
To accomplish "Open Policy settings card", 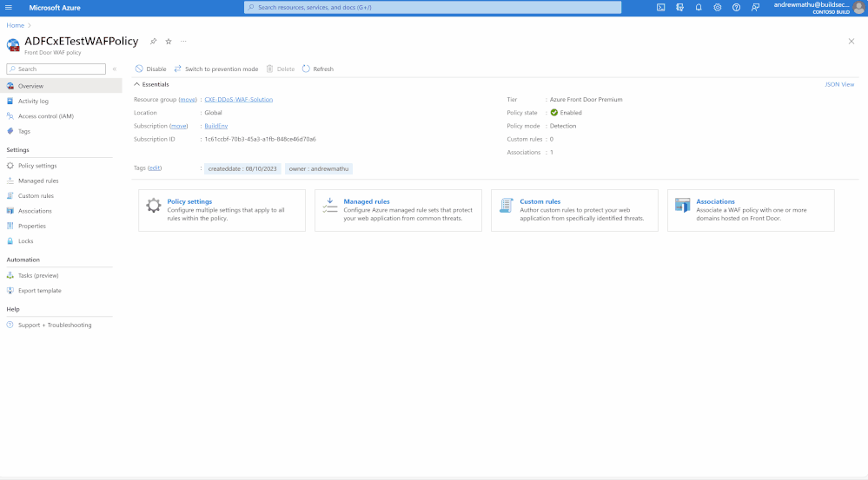I will pos(222,210).
